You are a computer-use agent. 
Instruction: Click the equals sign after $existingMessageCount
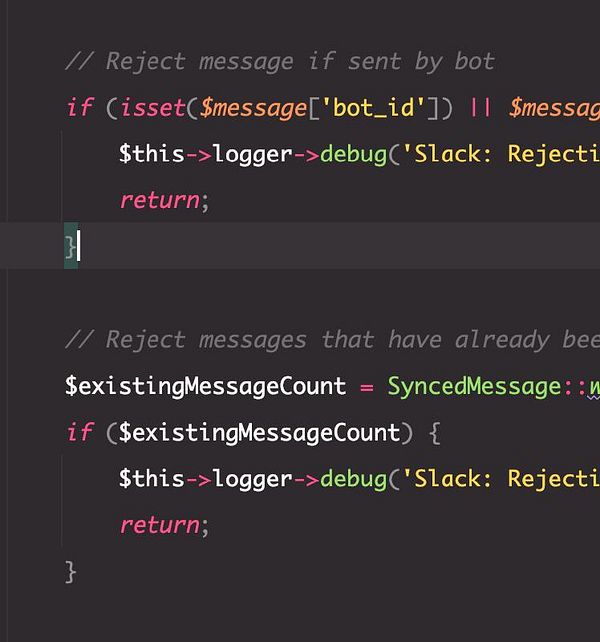(366, 386)
